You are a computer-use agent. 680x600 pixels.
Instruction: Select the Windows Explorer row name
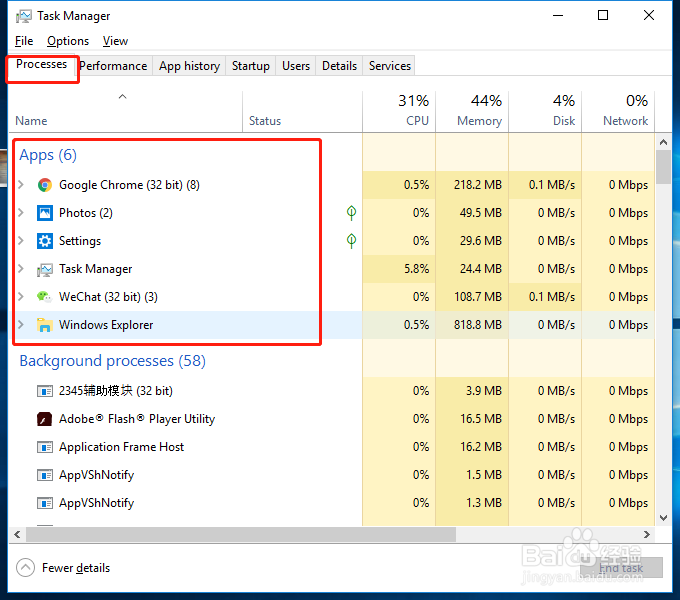pyautogui.click(x=106, y=325)
